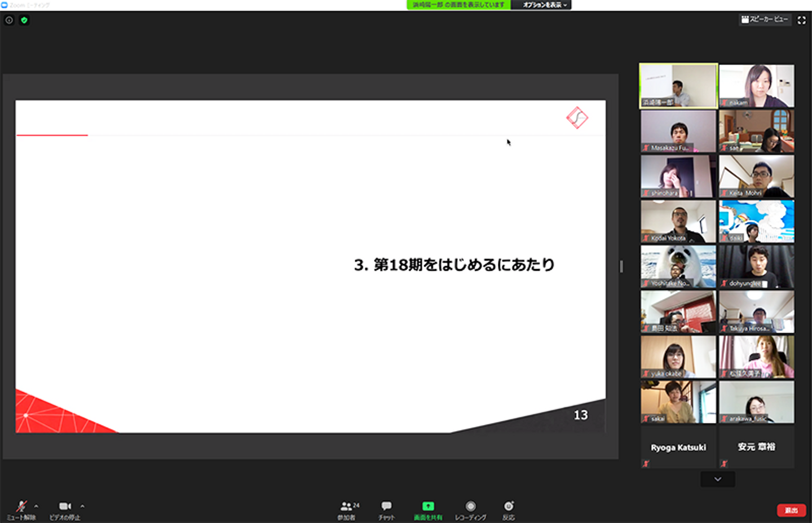Image resolution: width=812 pixels, height=523 pixels.
Task: Select Keita Mohri's video thumbnail
Action: pyautogui.click(x=756, y=176)
